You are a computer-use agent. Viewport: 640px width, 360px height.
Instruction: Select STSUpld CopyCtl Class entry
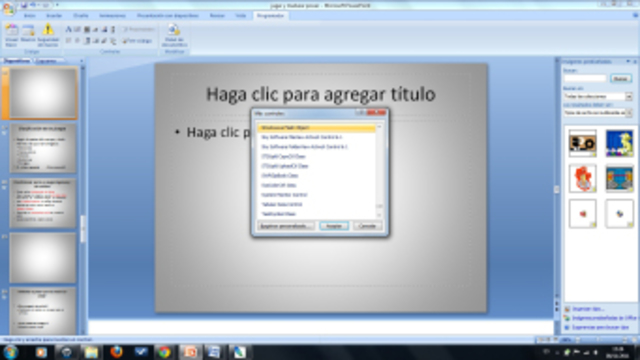coord(316,156)
